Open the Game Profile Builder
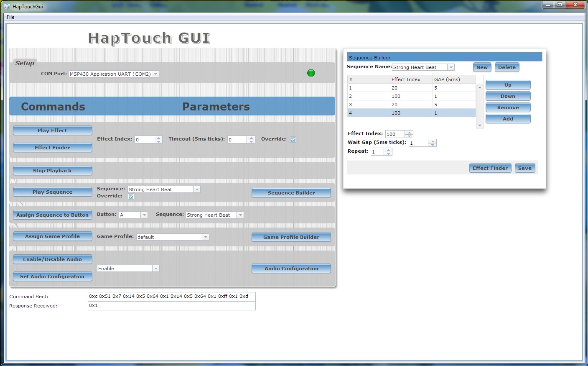This screenshot has width=588, height=366. [x=291, y=237]
